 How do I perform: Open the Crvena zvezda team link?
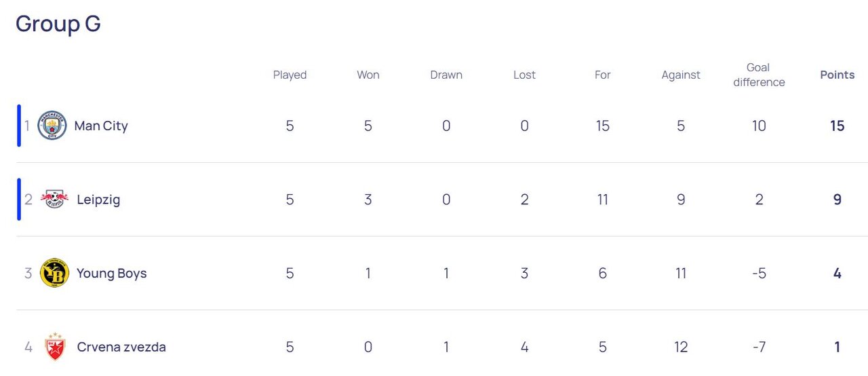[x=121, y=347]
